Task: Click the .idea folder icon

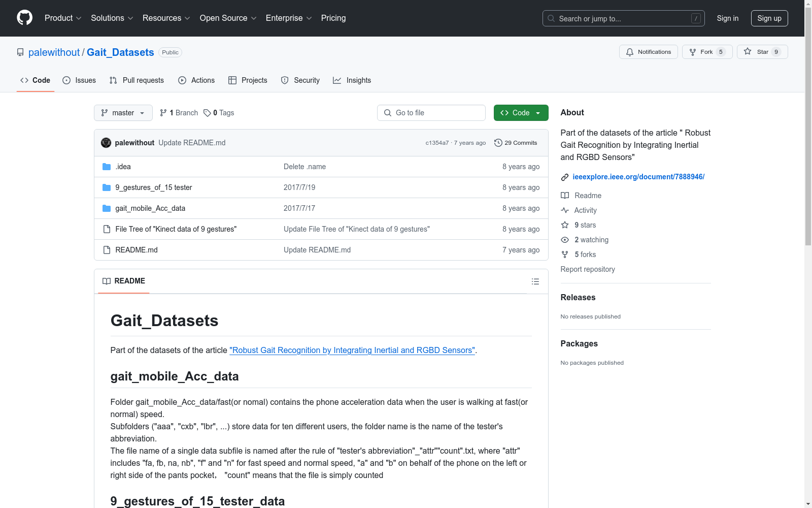Action: tap(107, 167)
